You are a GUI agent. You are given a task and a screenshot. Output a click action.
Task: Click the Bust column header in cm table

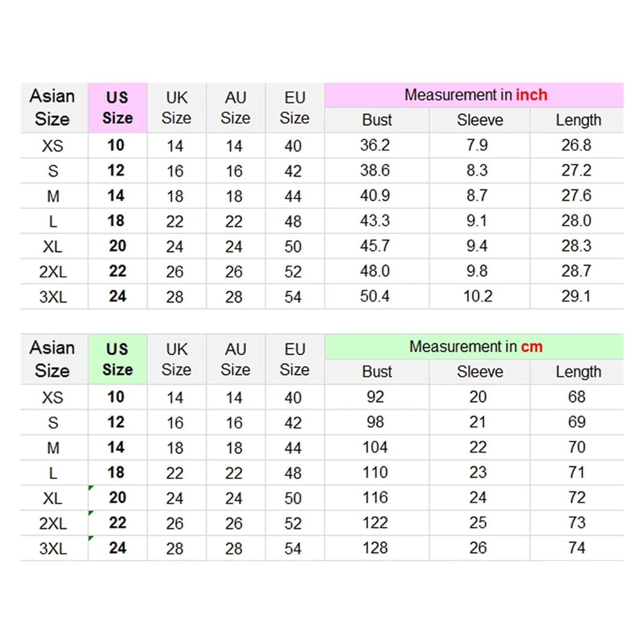click(x=377, y=372)
